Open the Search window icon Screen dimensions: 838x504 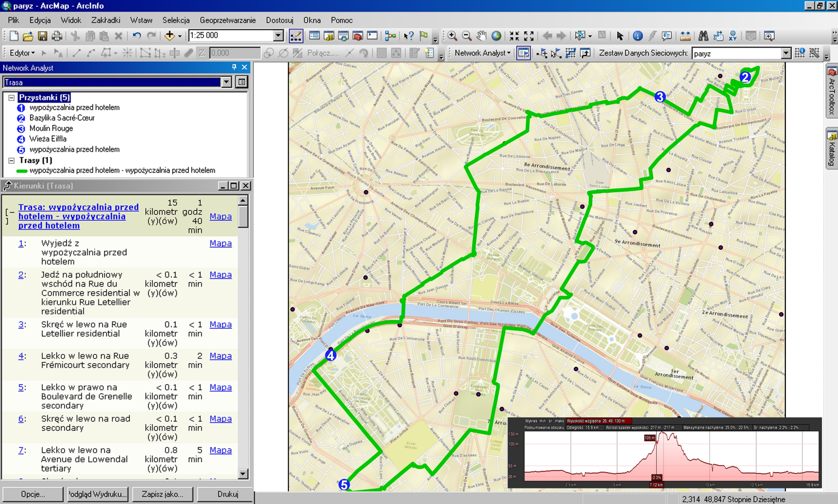coord(343,36)
